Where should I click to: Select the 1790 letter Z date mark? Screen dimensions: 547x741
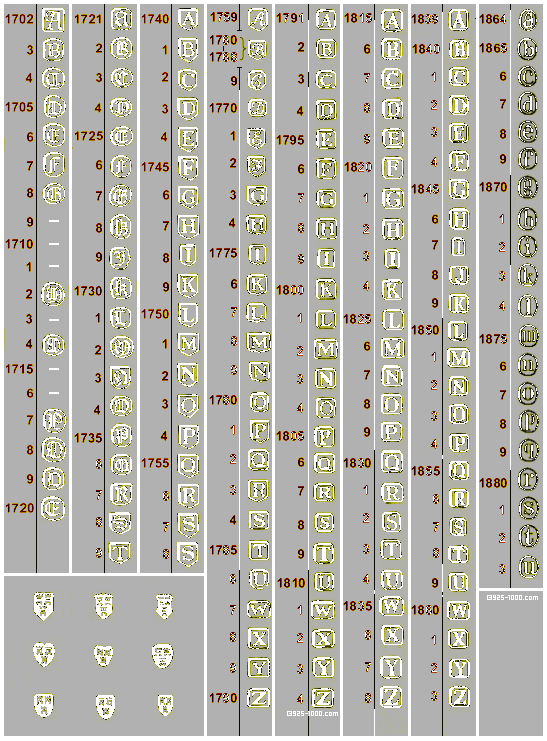tap(259, 698)
